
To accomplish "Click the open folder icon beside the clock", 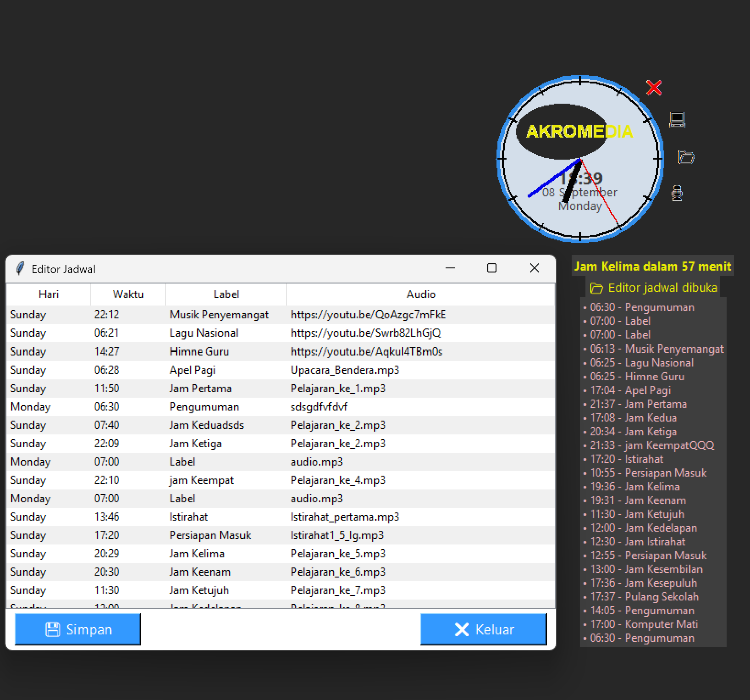I will (686, 157).
